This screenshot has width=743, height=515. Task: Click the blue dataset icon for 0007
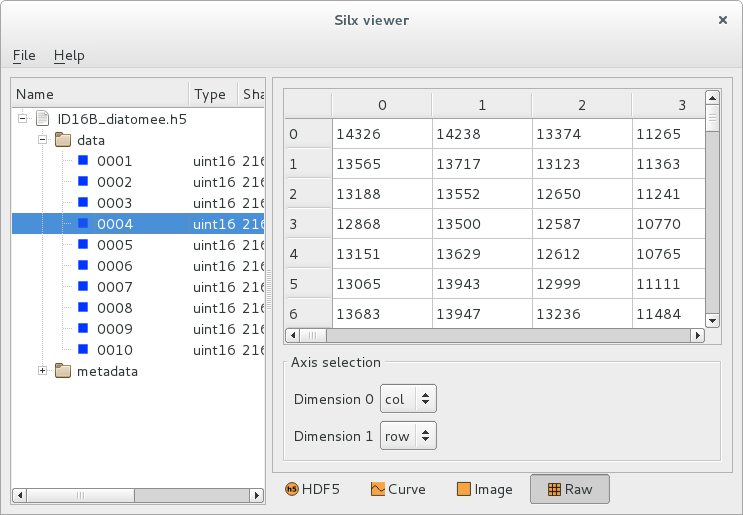pos(84,287)
